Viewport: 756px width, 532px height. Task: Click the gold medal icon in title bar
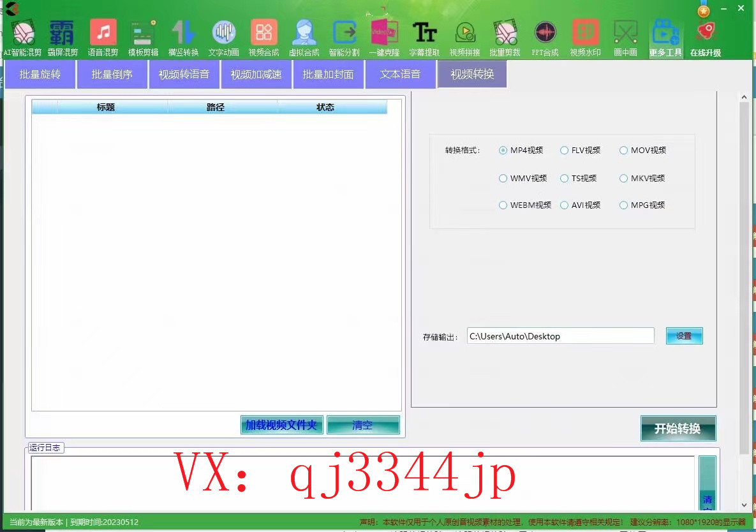tap(704, 10)
